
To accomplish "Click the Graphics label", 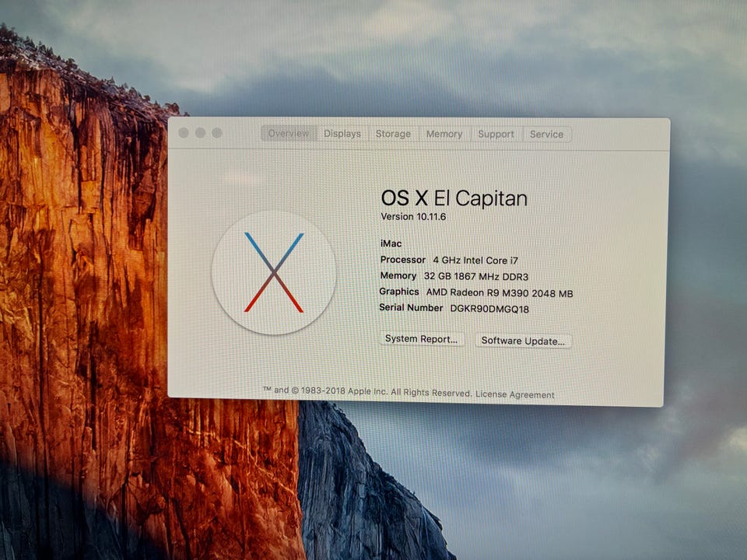I will tap(398, 292).
